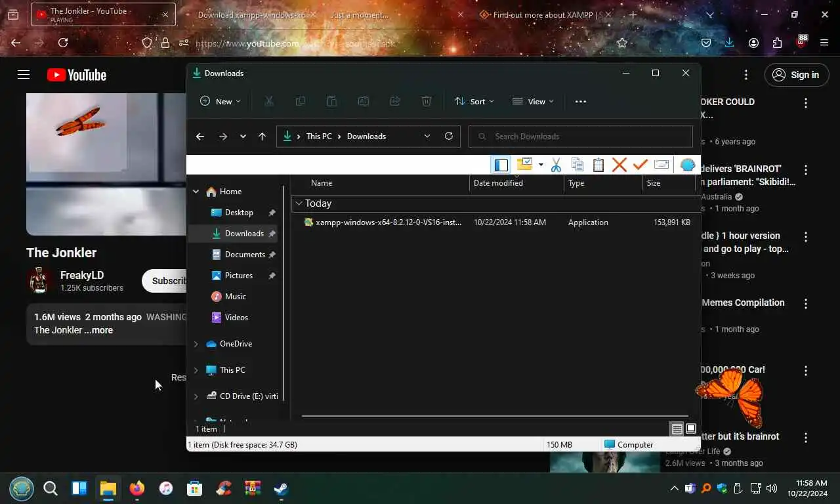Click the Copy icon in Explorer command bar
This screenshot has width=840, height=504.
pos(300,101)
